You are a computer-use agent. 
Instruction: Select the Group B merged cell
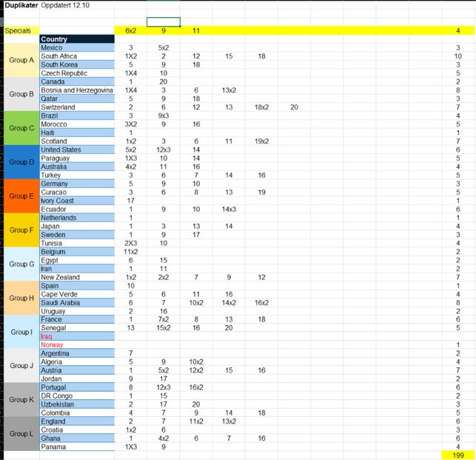pos(21,94)
